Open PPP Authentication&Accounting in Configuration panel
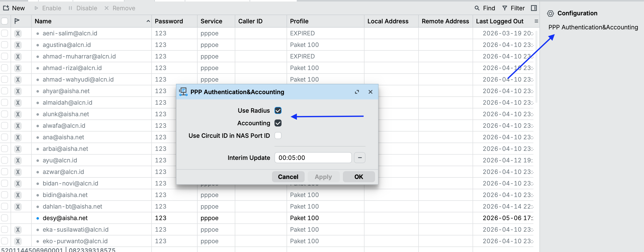 pyautogui.click(x=593, y=27)
